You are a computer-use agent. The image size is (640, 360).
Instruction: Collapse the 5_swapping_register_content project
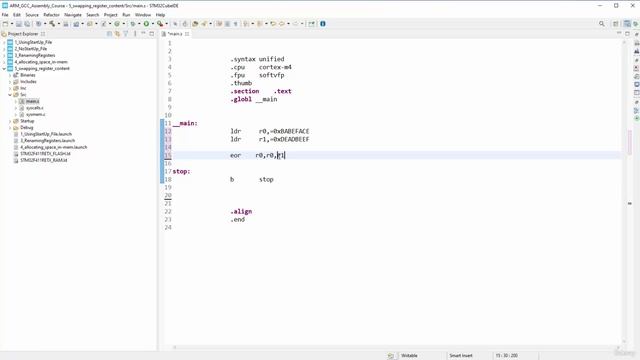coord(4,69)
